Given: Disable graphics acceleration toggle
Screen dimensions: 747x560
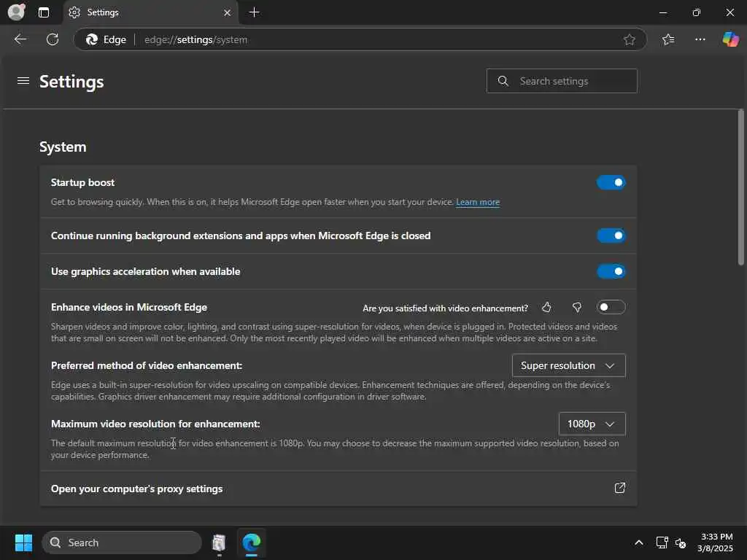Looking at the screenshot, I should (611, 271).
